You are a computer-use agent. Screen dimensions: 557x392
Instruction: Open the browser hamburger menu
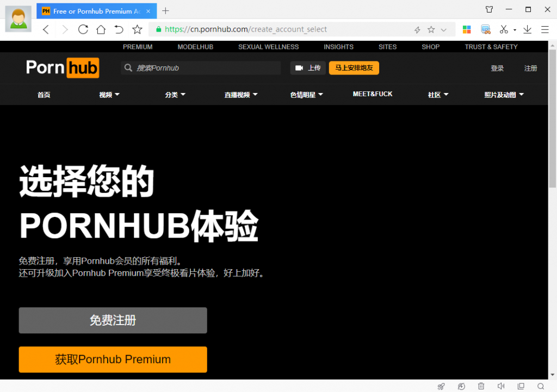click(x=545, y=29)
